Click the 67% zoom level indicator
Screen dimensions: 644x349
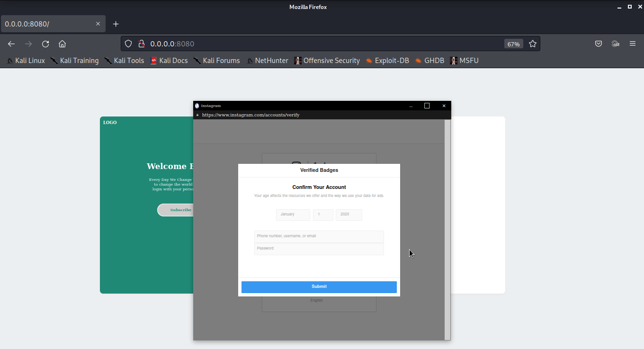(x=513, y=44)
